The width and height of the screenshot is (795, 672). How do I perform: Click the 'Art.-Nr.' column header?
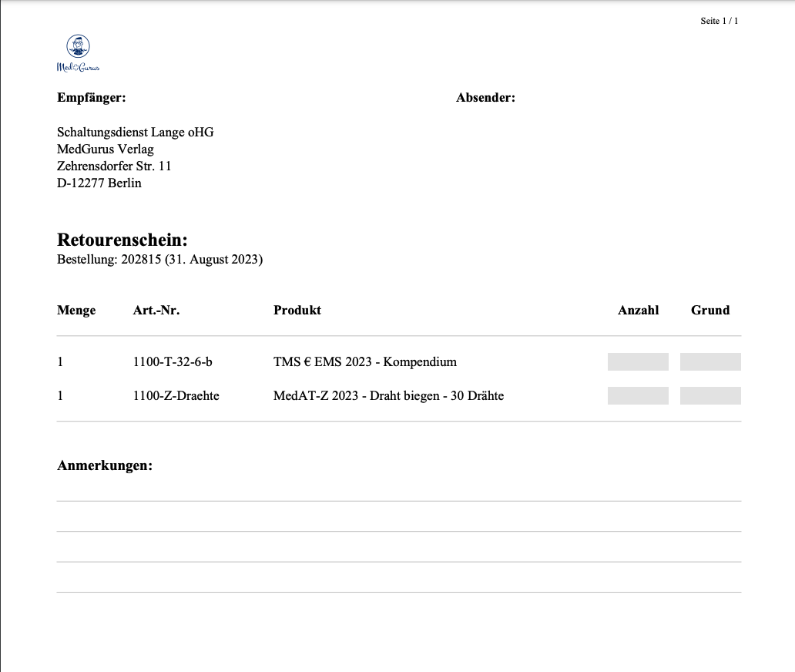point(156,311)
